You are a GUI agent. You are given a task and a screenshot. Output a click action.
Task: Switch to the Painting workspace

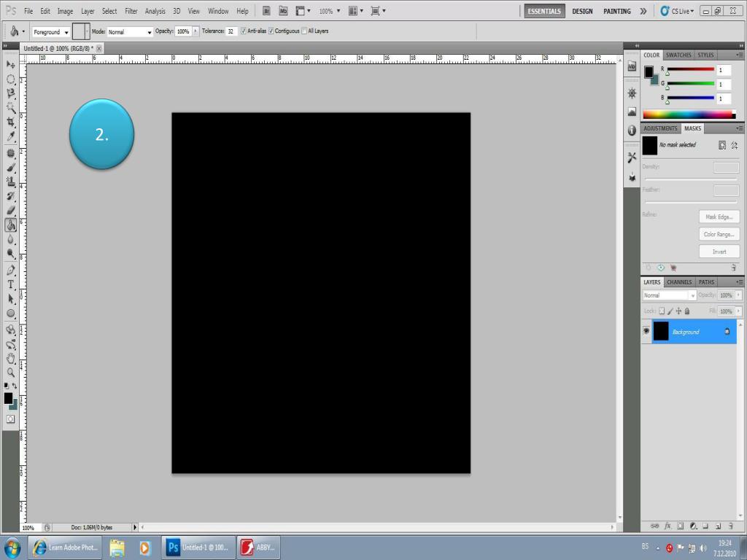point(617,11)
